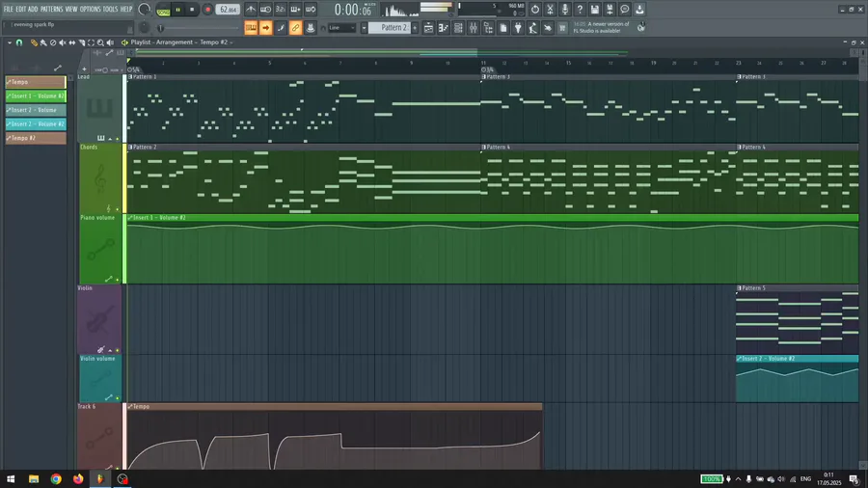This screenshot has width=868, height=488.
Task: Select the playlist paint brush tool
Action: [43, 42]
